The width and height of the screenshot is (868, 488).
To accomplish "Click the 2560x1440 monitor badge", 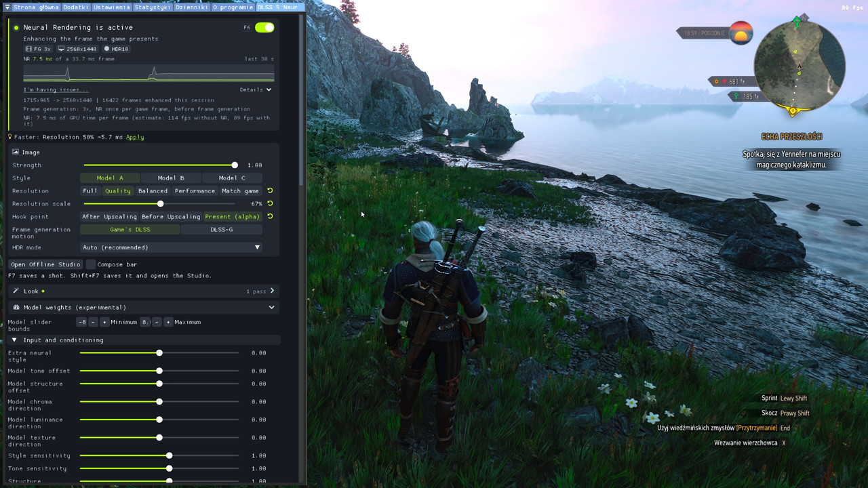I will coord(77,49).
